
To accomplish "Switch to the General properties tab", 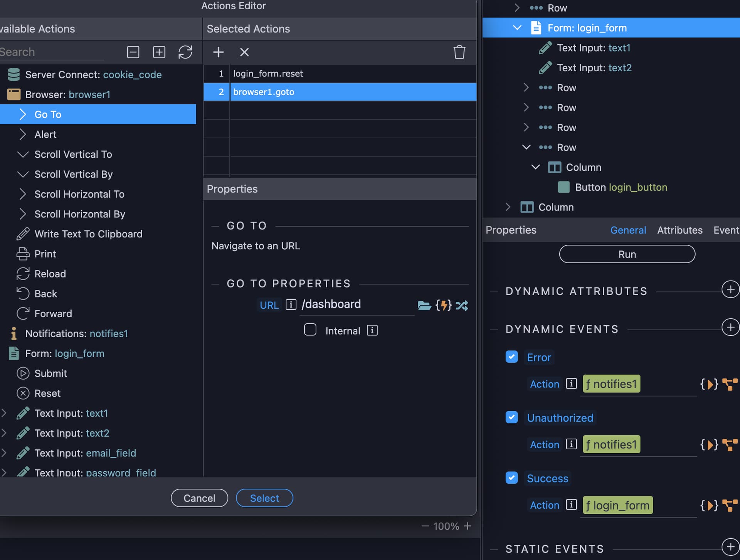I will [x=628, y=230].
